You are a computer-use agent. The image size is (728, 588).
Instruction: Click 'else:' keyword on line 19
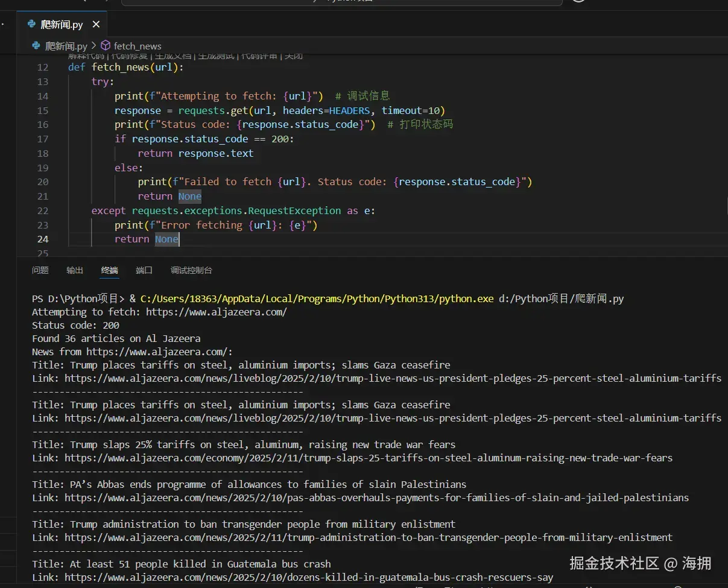129,168
